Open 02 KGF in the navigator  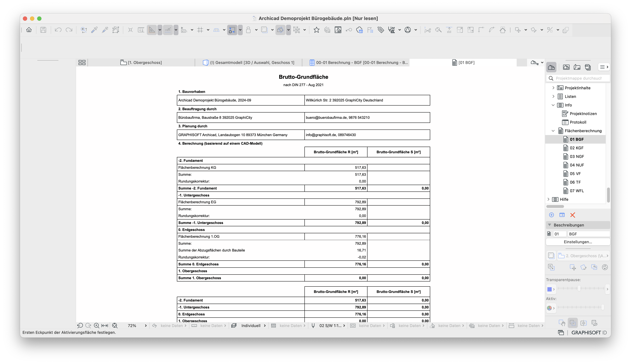click(x=577, y=148)
